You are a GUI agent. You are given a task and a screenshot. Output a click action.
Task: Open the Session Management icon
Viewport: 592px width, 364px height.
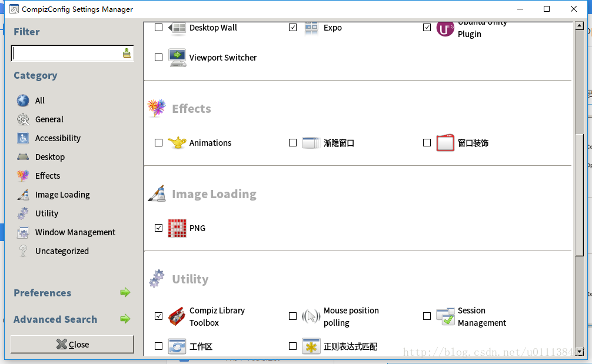coord(445,316)
